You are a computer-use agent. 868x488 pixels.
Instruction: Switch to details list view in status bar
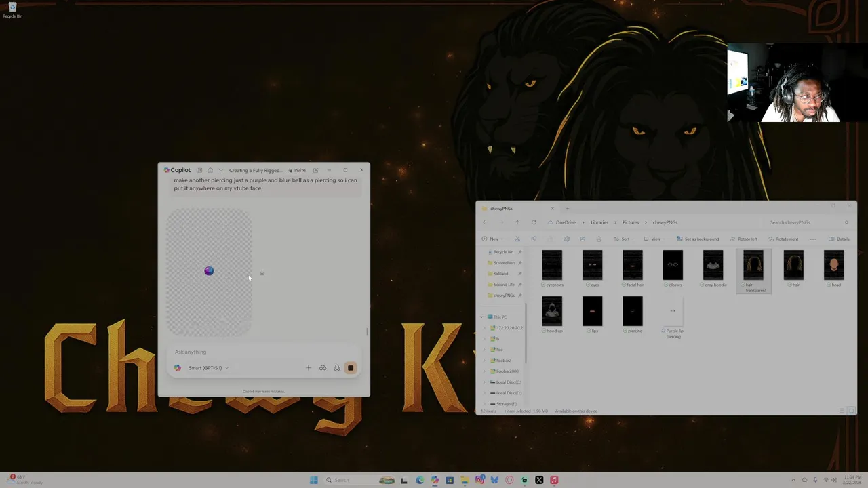843,411
